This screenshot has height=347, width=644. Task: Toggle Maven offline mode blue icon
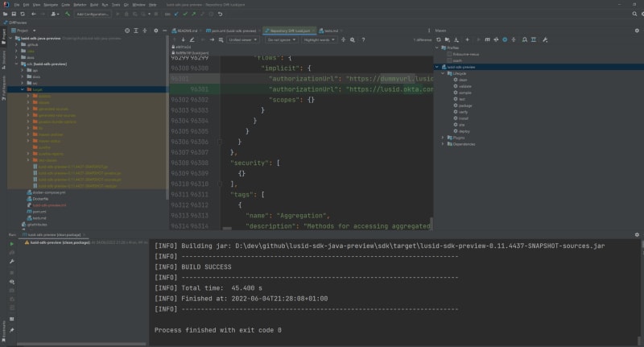tap(505, 39)
